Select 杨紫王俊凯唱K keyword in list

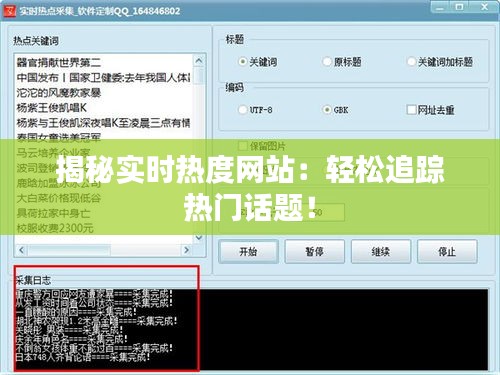point(52,108)
